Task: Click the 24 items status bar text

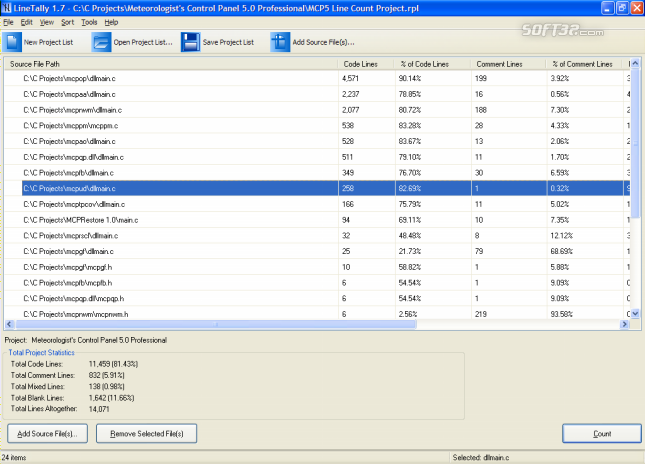Action: coord(14,457)
